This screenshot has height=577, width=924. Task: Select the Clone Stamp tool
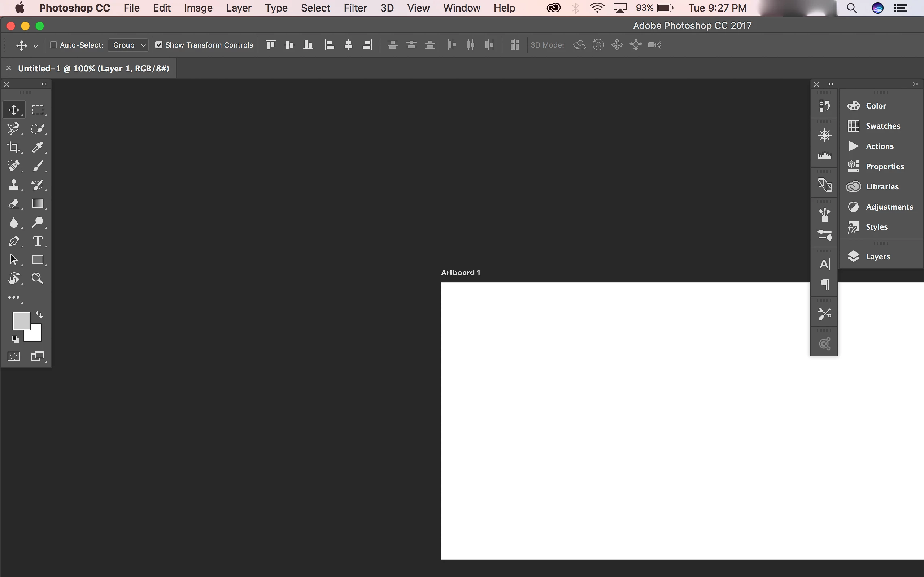click(x=14, y=185)
